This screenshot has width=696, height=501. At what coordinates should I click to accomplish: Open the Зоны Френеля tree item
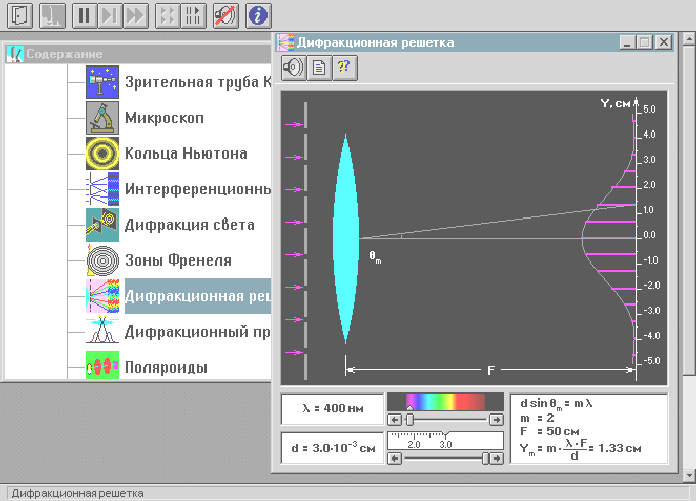click(178, 260)
